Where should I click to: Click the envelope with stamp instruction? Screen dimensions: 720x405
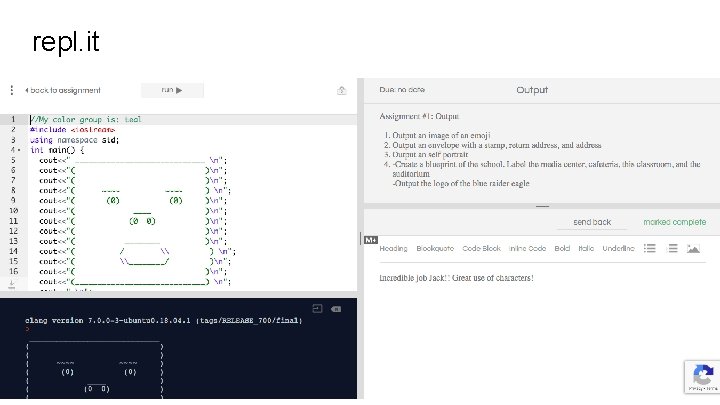click(496, 145)
